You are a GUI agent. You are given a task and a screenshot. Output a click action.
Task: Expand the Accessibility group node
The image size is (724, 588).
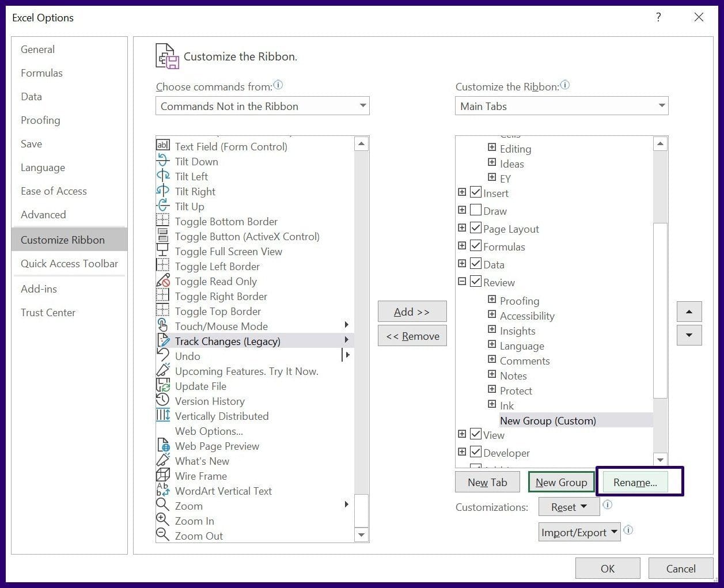coord(492,314)
